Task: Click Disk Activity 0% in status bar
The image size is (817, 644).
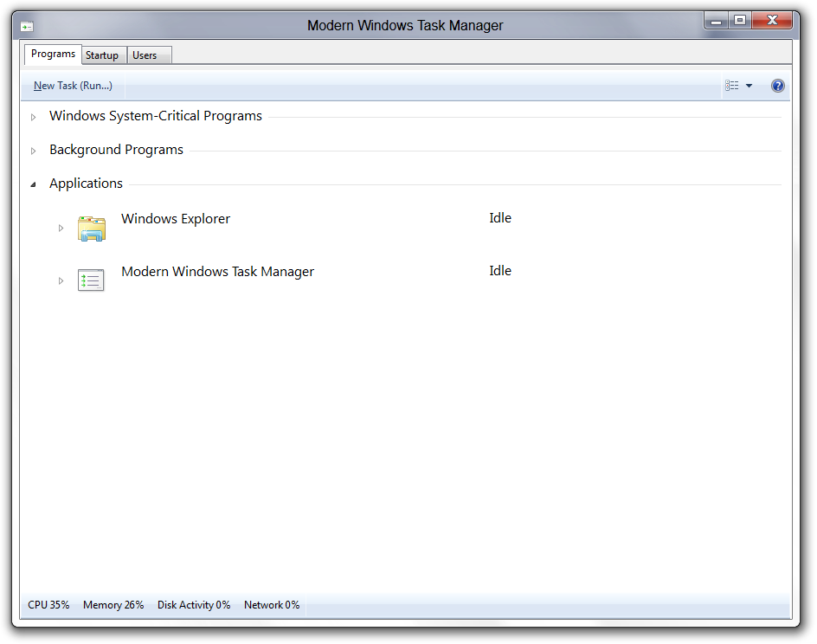Action: 194,605
